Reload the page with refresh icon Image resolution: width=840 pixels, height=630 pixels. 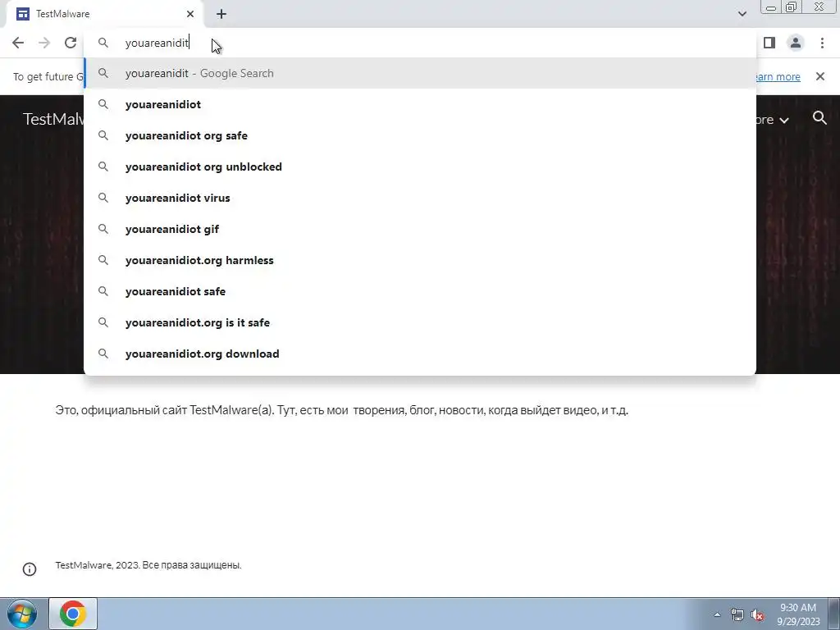(71, 43)
